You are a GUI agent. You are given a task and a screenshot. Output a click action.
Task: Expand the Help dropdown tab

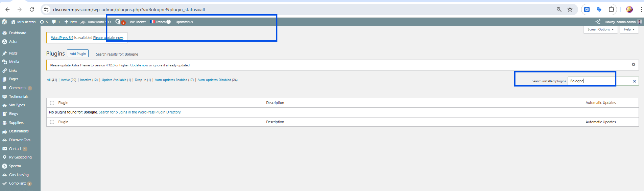(629, 29)
